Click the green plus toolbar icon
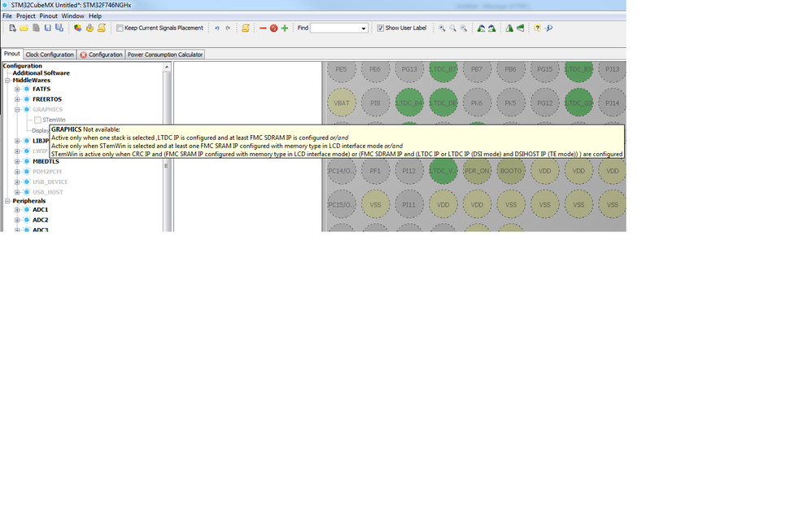The image size is (812, 525). tap(284, 28)
